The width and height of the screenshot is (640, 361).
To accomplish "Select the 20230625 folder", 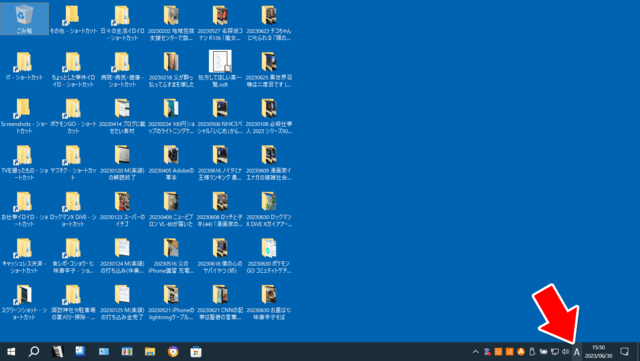I will click(269, 69).
